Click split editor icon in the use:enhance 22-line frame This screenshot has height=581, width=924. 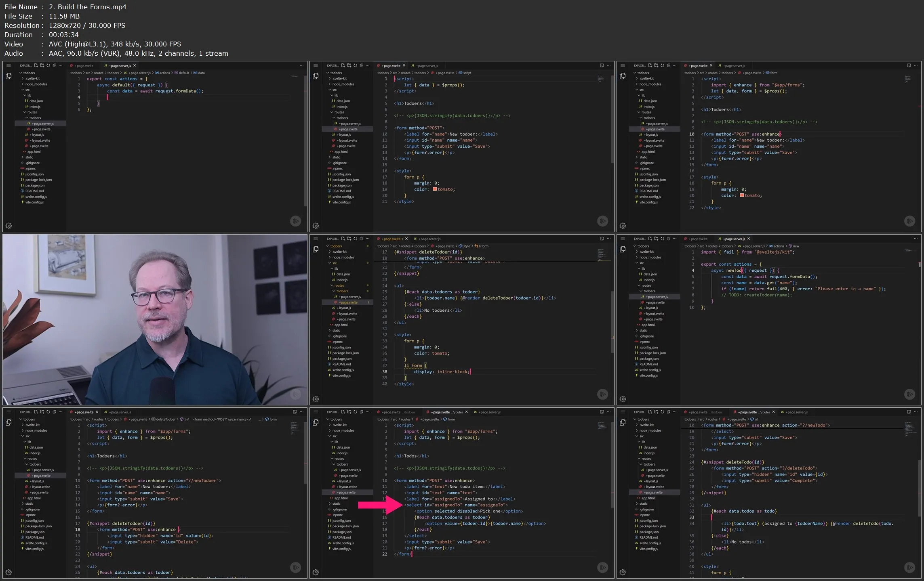point(909,65)
